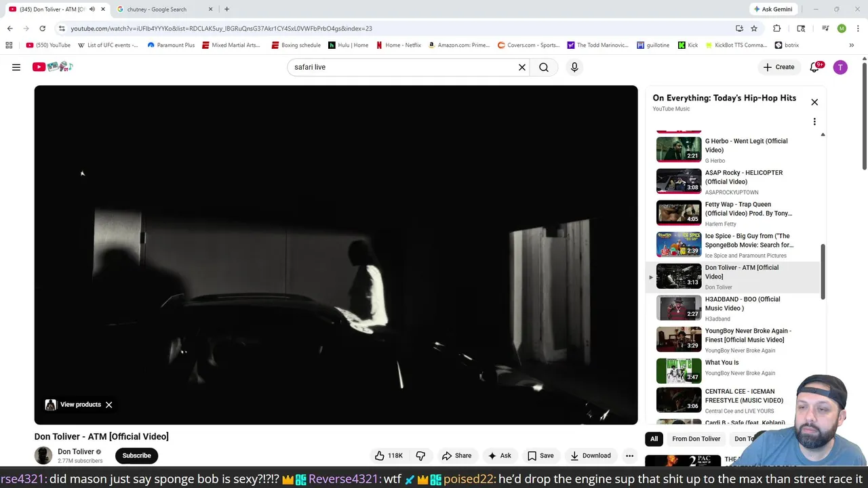Select the From Don Toliver chip
Image resolution: width=868 pixels, height=488 pixels.
[x=696, y=439]
